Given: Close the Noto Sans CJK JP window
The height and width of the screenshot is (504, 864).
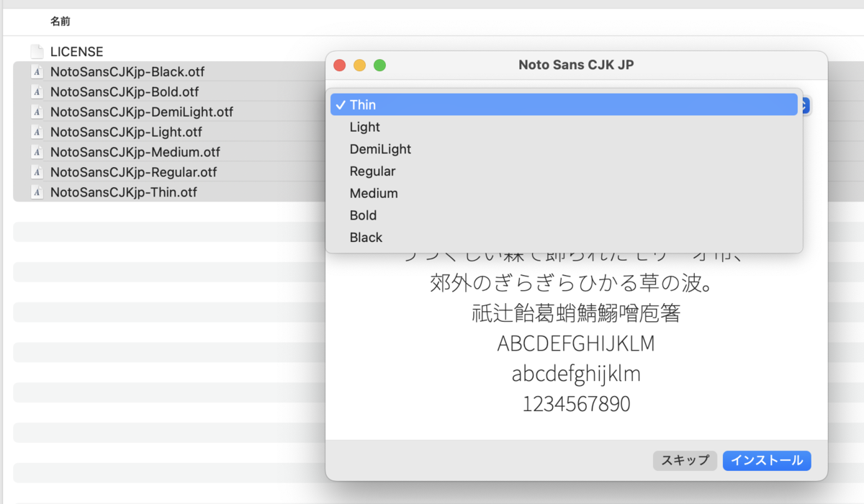Looking at the screenshot, I should [x=339, y=66].
